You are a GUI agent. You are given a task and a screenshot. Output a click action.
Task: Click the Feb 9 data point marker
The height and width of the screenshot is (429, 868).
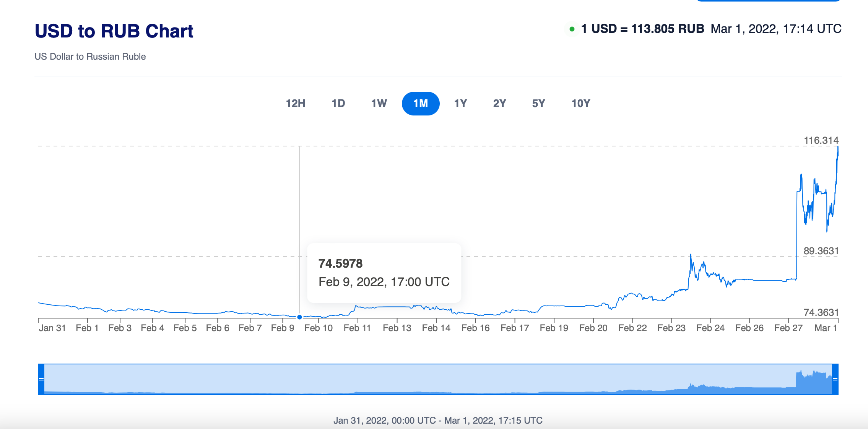pos(299,317)
